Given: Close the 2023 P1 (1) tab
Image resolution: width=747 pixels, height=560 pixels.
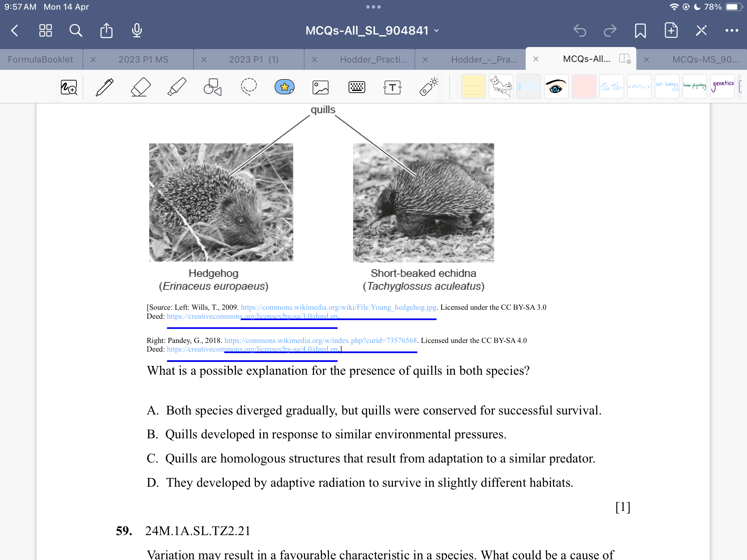Looking at the screenshot, I should [x=204, y=59].
